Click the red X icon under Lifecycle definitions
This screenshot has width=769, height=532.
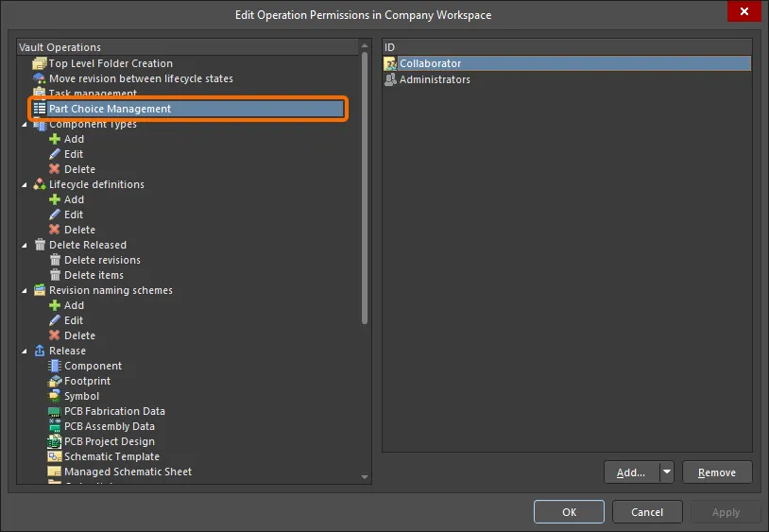coord(55,230)
